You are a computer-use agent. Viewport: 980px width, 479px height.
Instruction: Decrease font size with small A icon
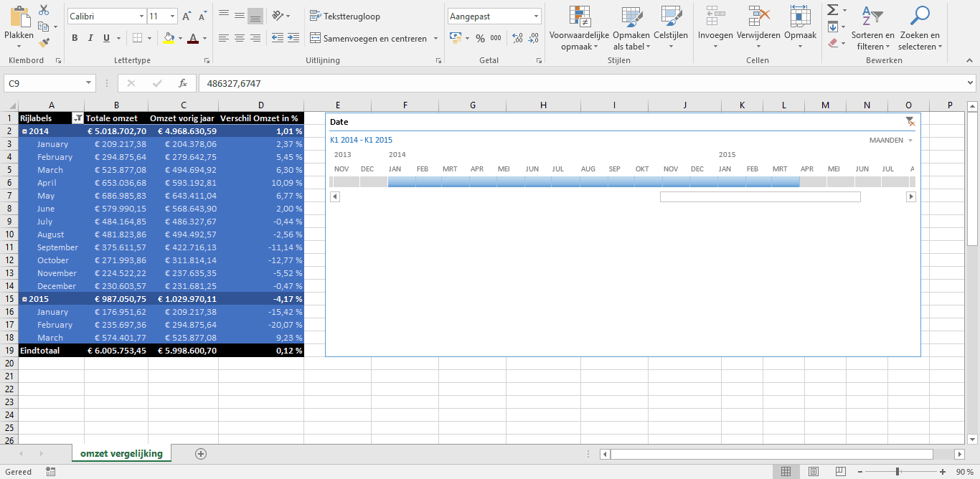click(x=203, y=16)
